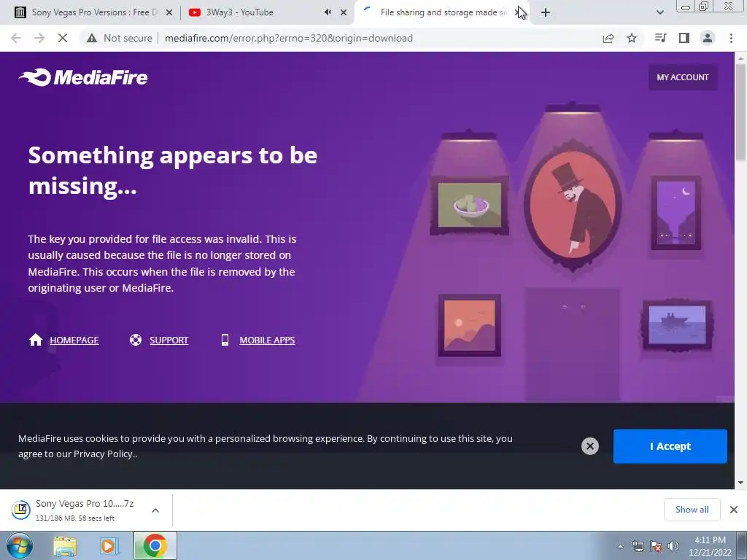Click the page vertical scrollbar thumb
747x560 pixels.
coord(740,112)
